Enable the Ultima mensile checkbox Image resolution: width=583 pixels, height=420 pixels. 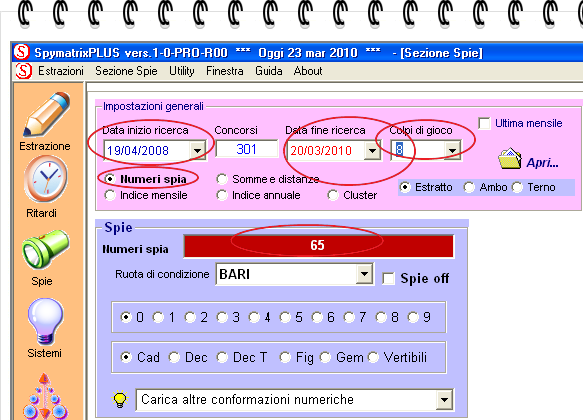(484, 123)
